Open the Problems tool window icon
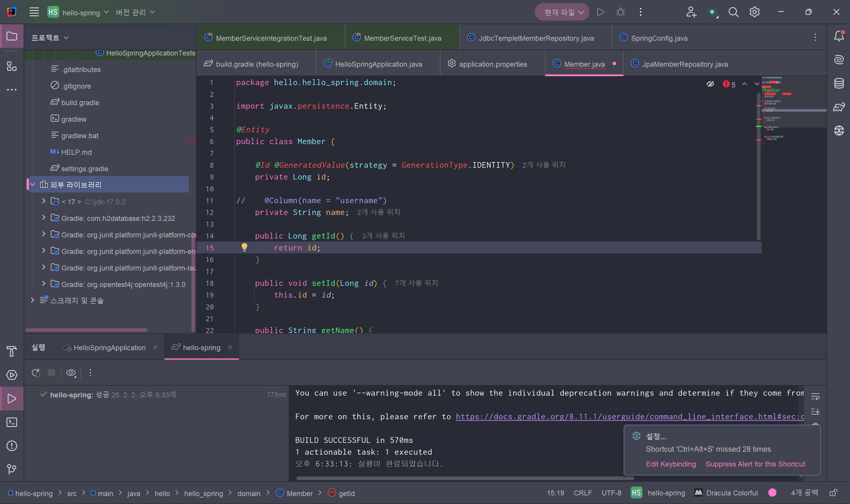The width and height of the screenshot is (850, 504). tap(12, 446)
